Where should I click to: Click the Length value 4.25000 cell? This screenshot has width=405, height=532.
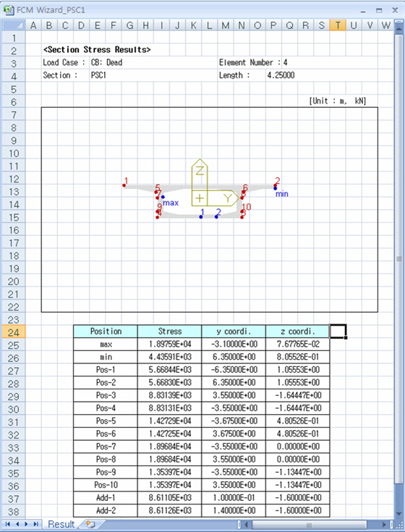[281, 75]
